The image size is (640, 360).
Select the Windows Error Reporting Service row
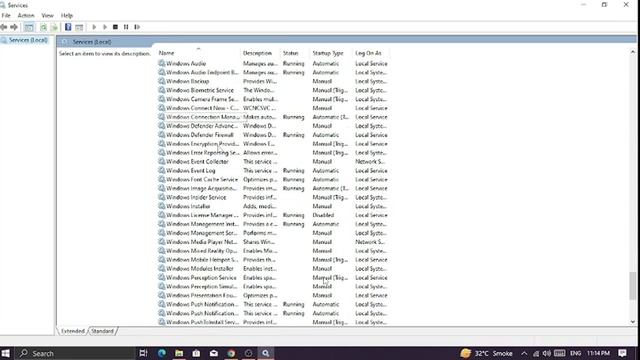(273, 153)
